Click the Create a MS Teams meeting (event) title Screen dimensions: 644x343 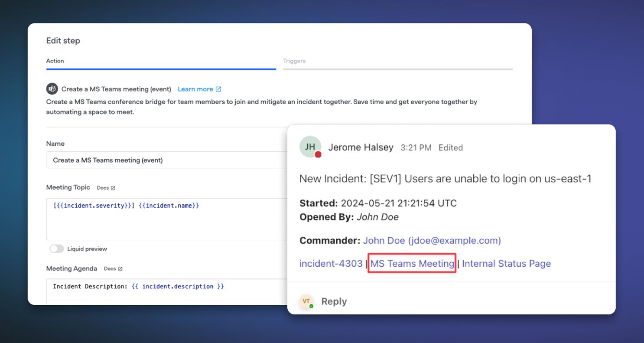tap(116, 89)
